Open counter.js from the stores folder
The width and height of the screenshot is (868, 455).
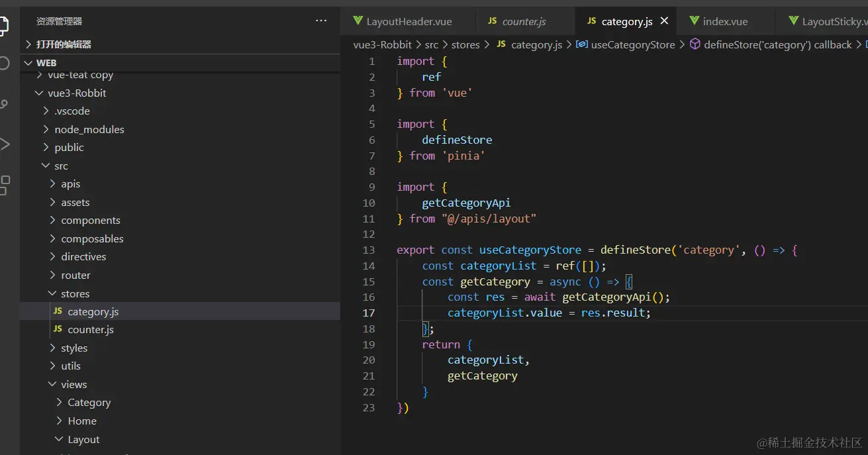[x=91, y=330]
